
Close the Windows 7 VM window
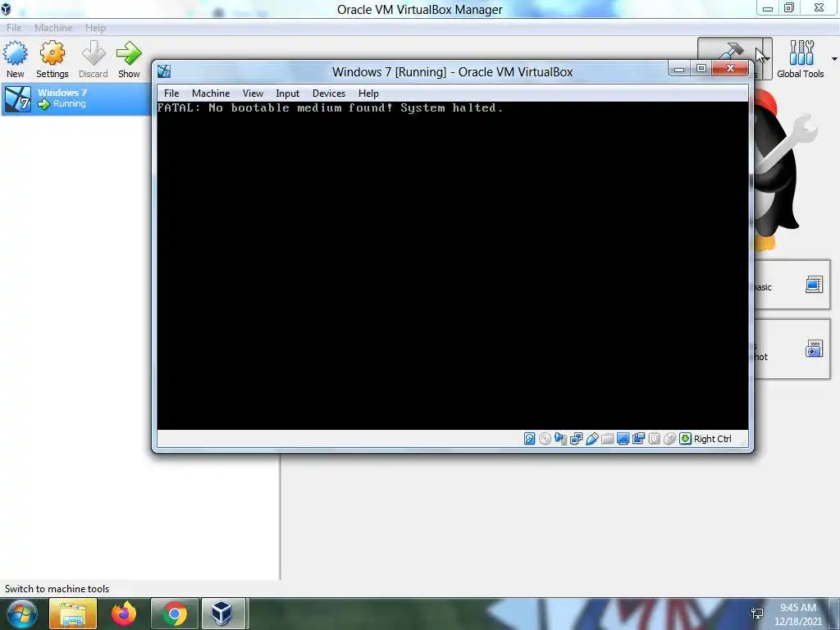coord(729,69)
